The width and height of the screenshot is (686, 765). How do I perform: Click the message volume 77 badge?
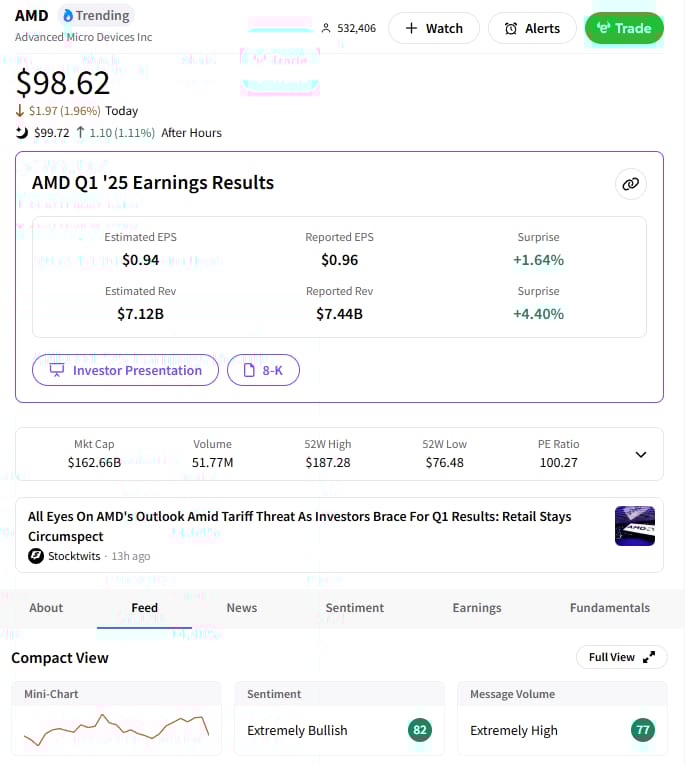643,730
